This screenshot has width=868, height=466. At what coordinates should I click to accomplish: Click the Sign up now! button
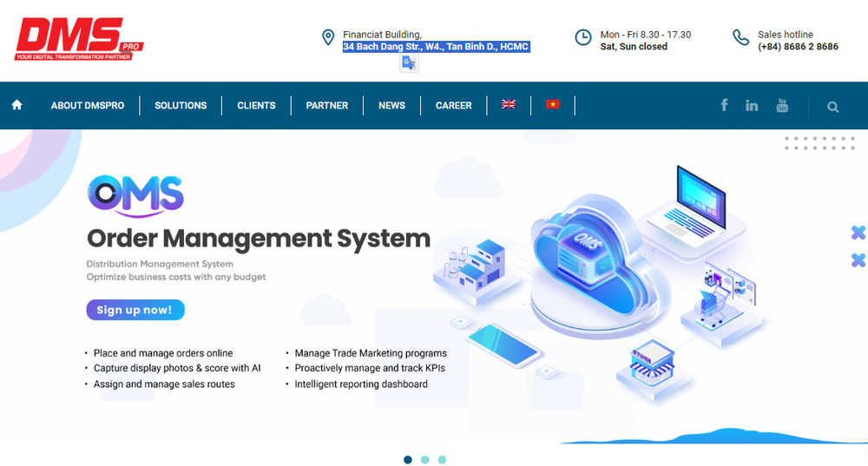coord(135,310)
